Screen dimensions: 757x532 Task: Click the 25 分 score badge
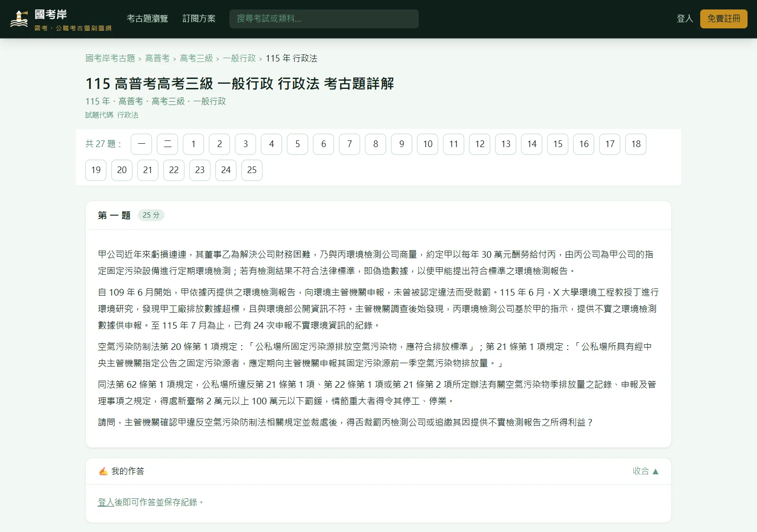(151, 215)
